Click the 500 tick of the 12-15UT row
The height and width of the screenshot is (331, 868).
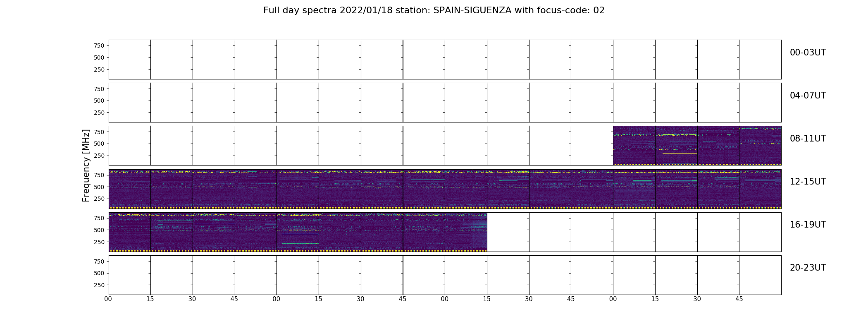99,187
